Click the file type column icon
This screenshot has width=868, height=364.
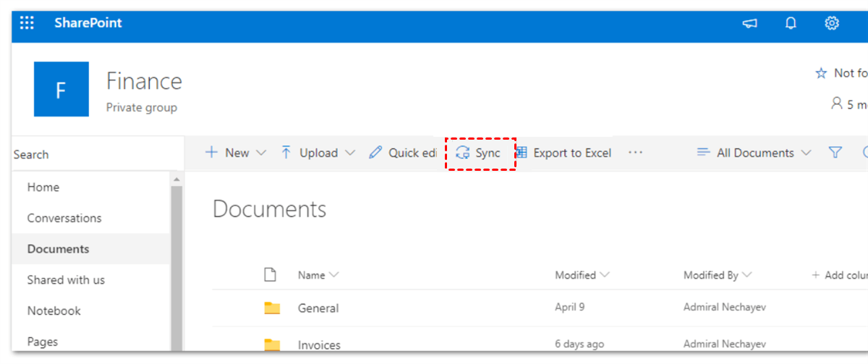270,275
